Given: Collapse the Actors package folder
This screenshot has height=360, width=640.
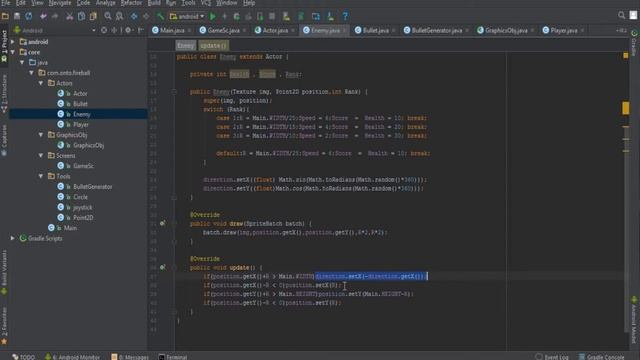Looking at the screenshot, I should pos(41,83).
